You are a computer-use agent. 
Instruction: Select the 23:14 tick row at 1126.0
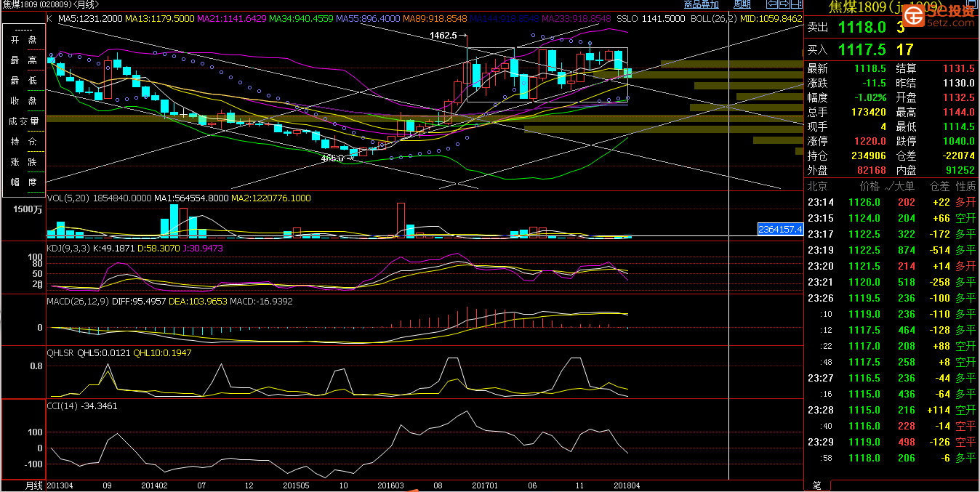click(x=891, y=202)
